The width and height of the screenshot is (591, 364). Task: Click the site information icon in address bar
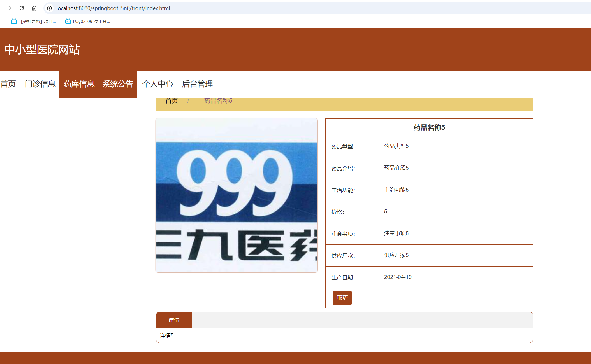(49, 8)
